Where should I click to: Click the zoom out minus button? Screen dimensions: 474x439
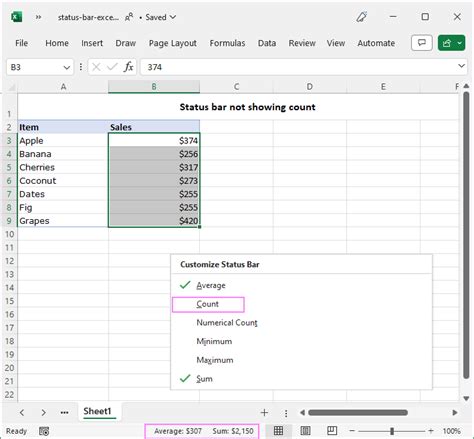(x=352, y=431)
